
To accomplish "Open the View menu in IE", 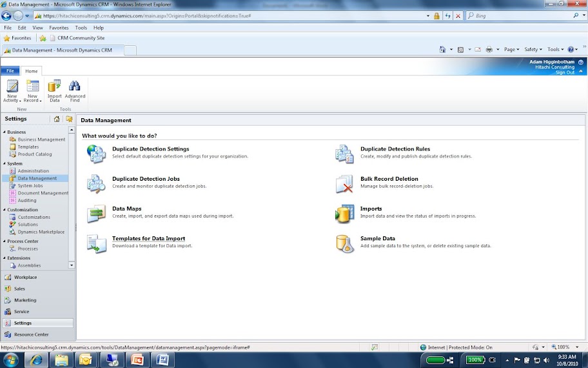I will pos(37,28).
